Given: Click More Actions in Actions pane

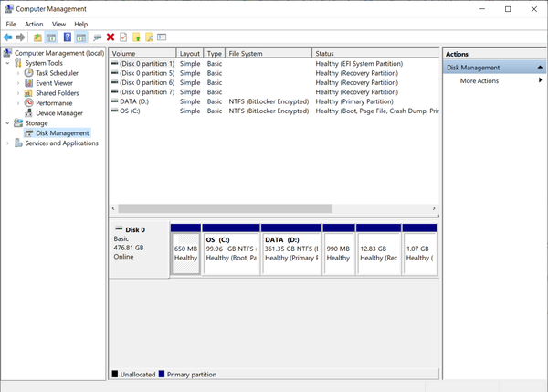Looking at the screenshot, I should click(x=479, y=81).
